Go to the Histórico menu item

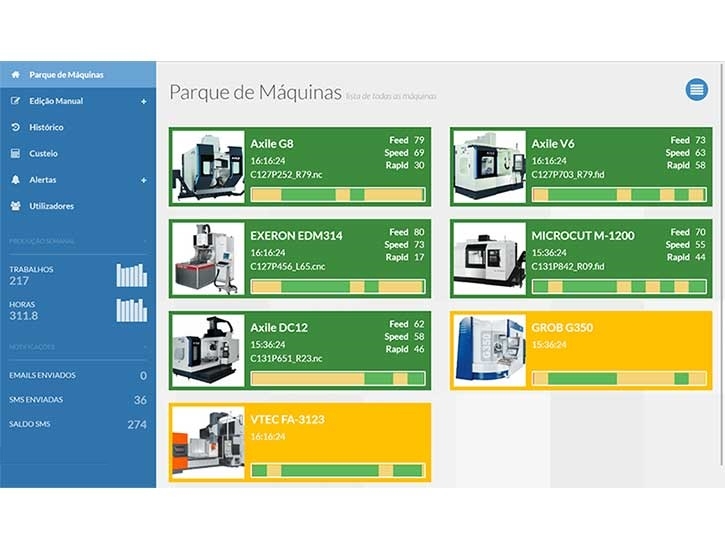pos(78,127)
